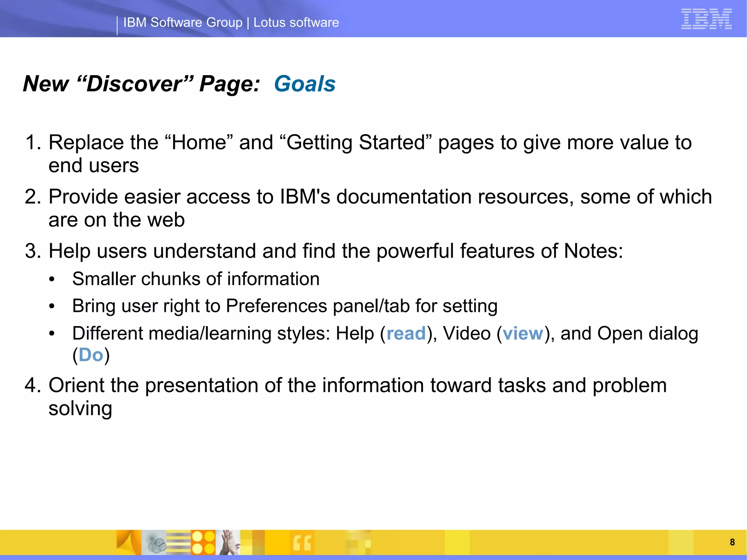The height and width of the screenshot is (560, 747).
Task: Click the bullet about Preferences panel/tab for setting
Action: click(x=285, y=306)
